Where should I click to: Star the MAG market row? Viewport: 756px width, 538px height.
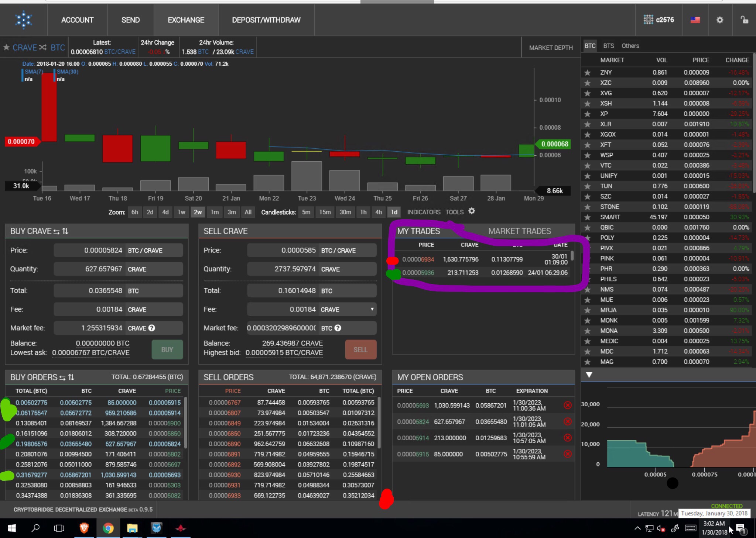(587, 362)
